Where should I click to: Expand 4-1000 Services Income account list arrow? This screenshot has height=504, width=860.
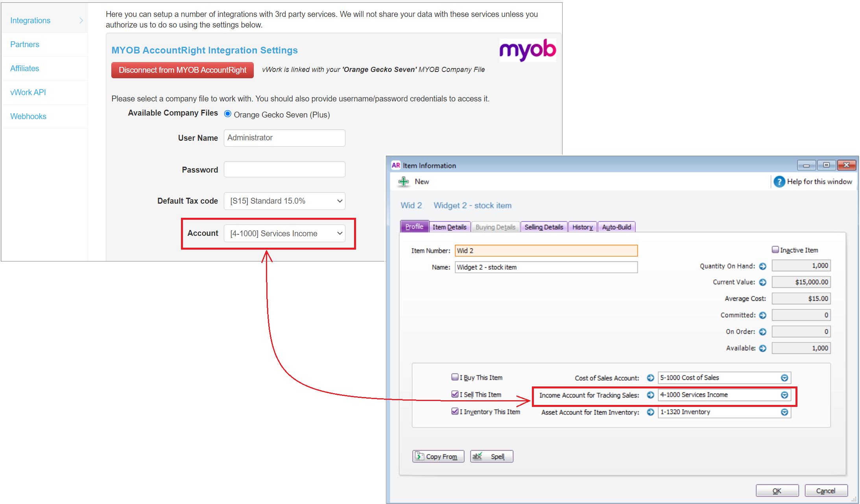[x=784, y=395]
